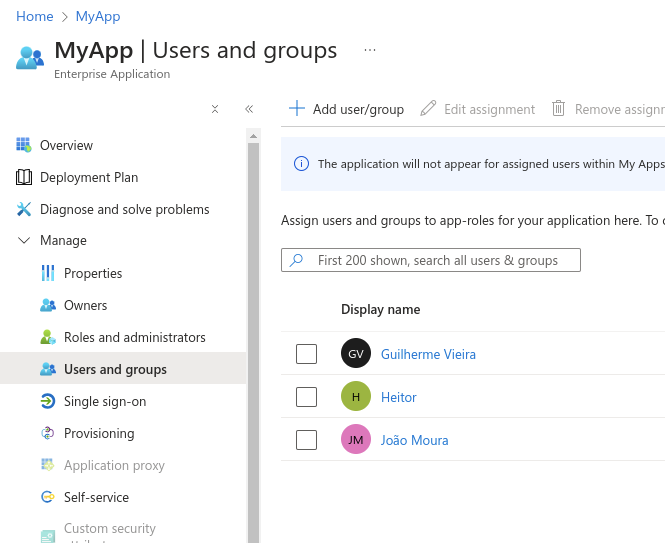The height and width of the screenshot is (543, 665).
Task: Click the Self-service icon
Action: pos(48,497)
